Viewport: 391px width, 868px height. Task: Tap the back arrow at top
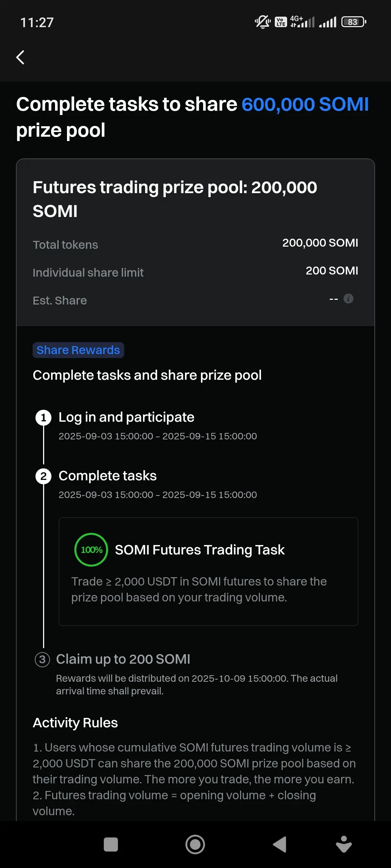coord(20,57)
